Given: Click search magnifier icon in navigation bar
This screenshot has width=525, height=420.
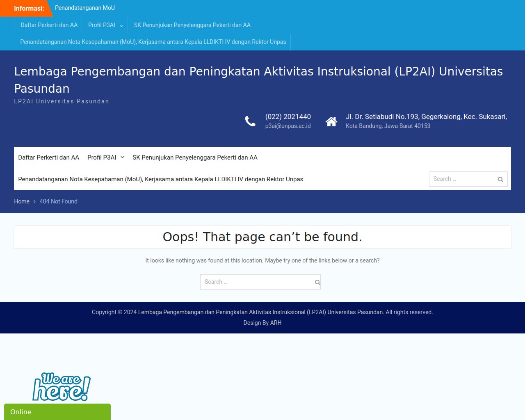Looking at the screenshot, I should point(500,179).
